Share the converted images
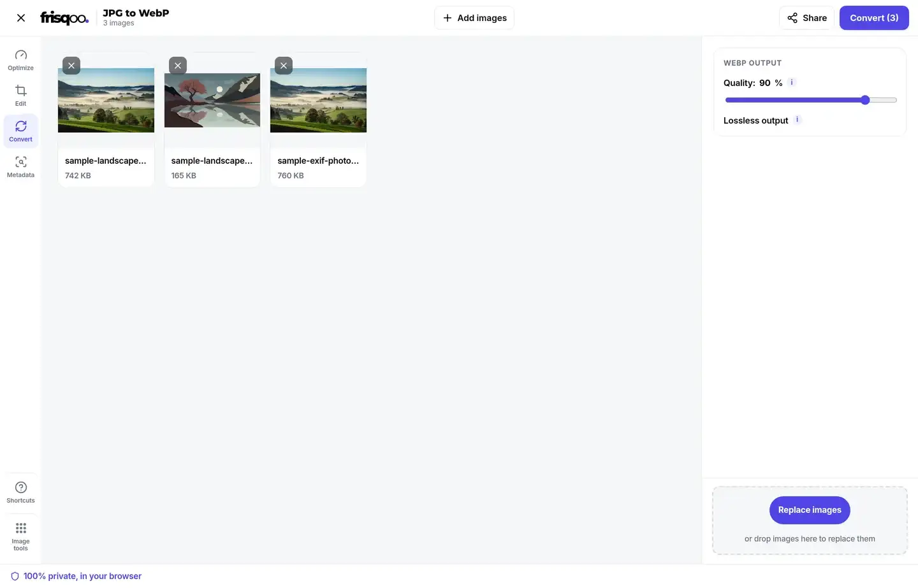Screen dimensions: 918x588 click(806, 18)
